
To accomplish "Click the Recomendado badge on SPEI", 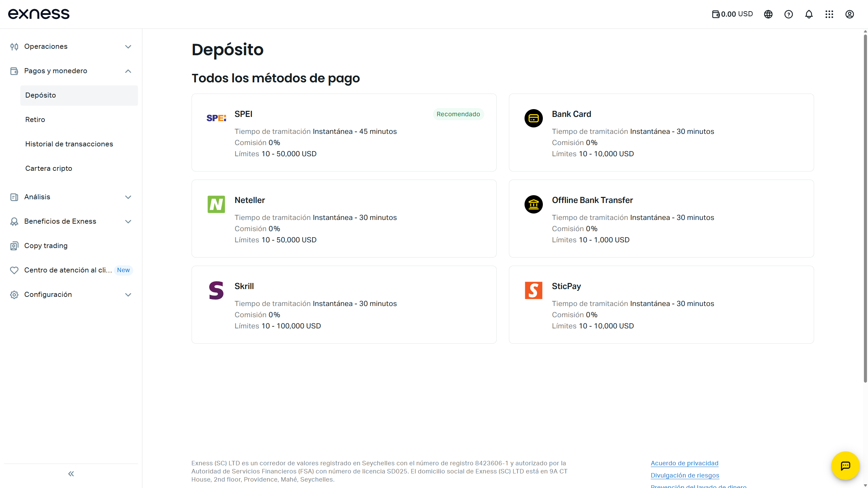I will click(x=458, y=114).
